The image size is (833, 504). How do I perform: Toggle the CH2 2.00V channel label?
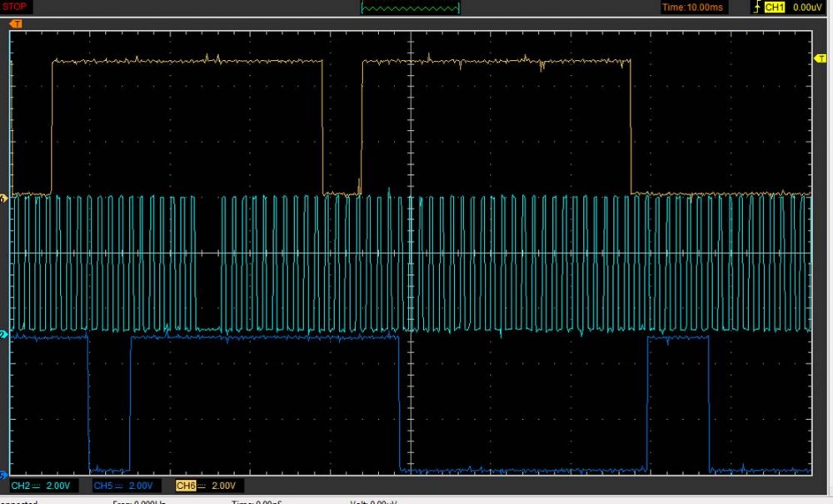pos(42,486)
